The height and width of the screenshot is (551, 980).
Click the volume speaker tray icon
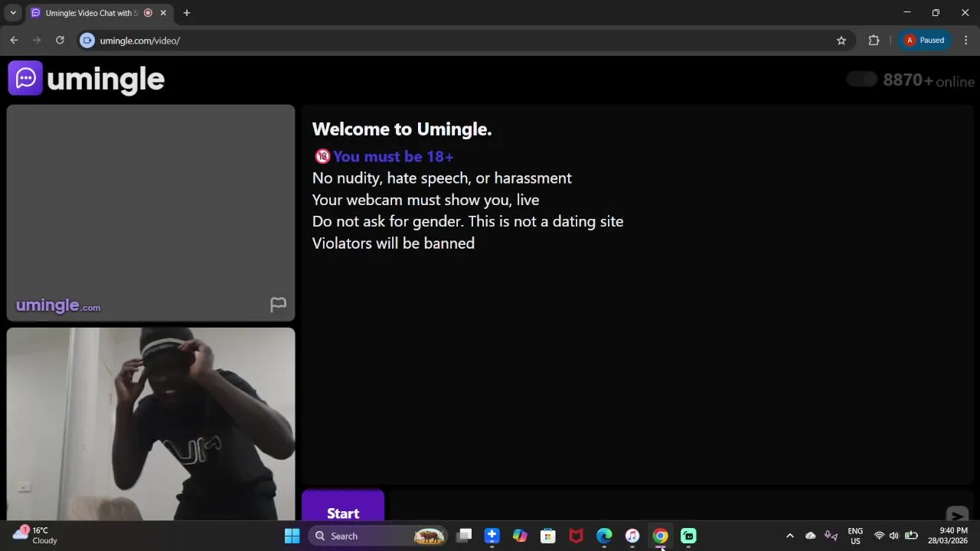(x=893, y=536)
